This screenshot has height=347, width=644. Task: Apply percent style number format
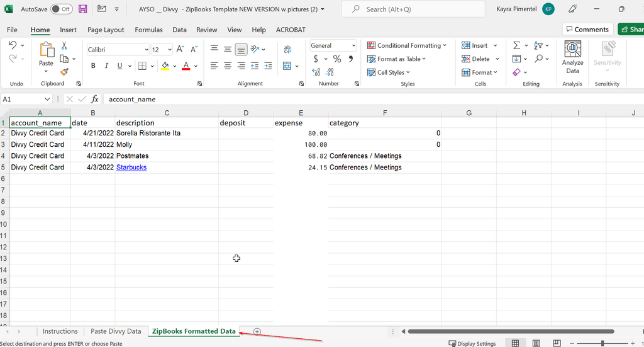337,59
